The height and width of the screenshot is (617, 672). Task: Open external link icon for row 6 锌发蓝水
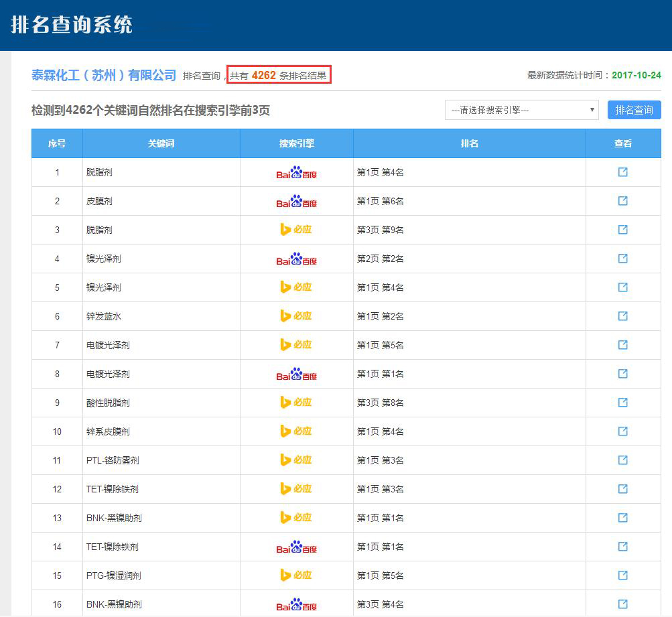pyautogui.click(x=622, y=316)
